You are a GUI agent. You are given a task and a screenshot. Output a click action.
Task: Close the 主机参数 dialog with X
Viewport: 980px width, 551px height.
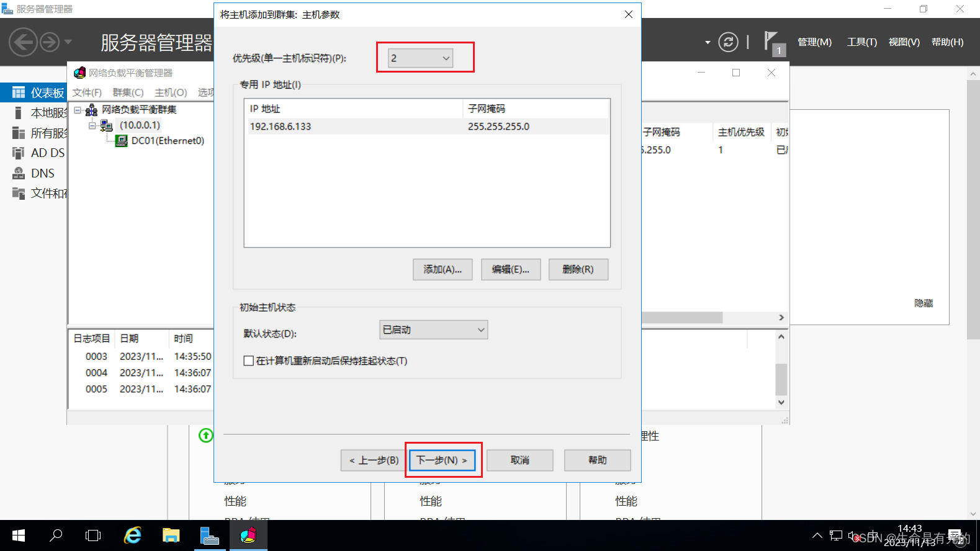(629, 14)
